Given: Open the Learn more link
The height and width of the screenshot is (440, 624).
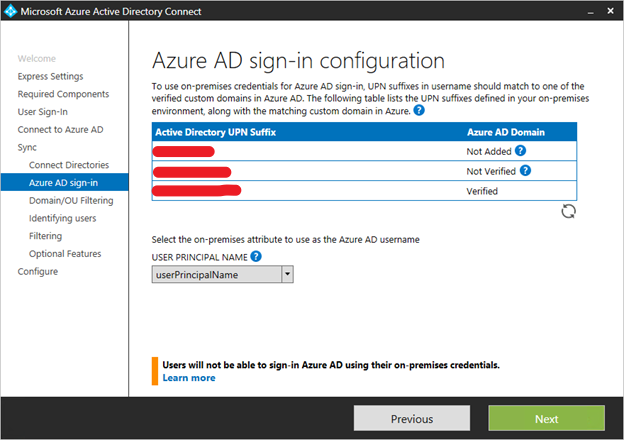Looking at the screenshot, I should point(189,378).
